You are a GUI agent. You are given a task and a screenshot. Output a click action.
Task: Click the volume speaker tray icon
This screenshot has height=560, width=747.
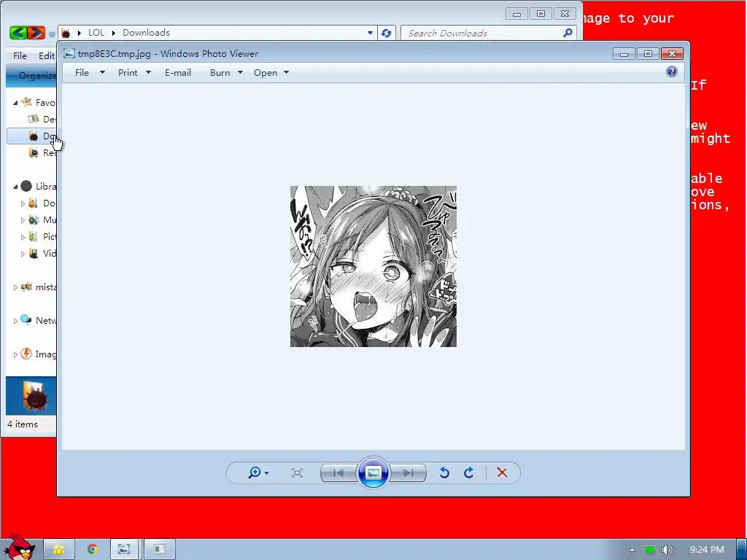667,550
